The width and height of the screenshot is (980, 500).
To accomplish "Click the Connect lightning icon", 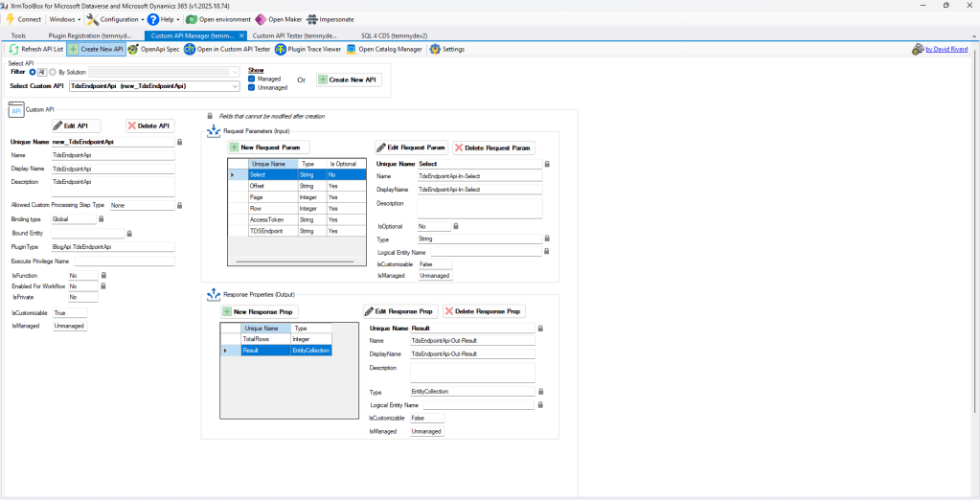I will click(10, 19).
